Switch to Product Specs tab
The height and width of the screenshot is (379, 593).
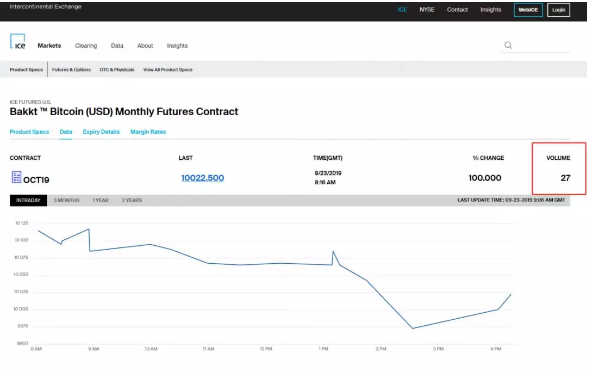point(29,132)
